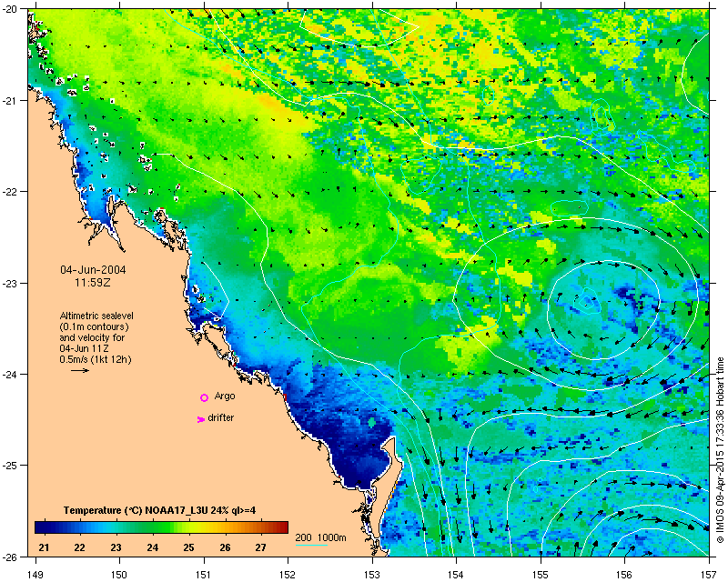Click the dark blue end of temperature scale

pyautogui.click(x=39, y=527)
